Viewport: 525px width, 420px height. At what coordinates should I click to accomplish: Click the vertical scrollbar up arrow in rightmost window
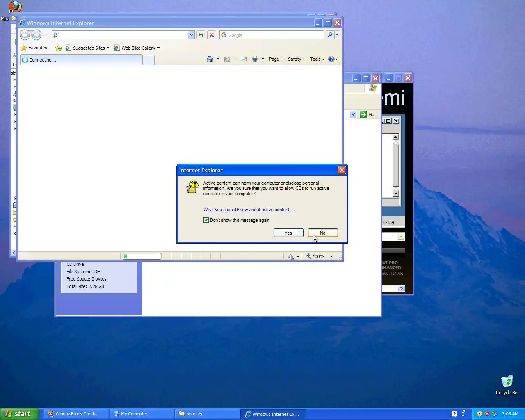(x=396, y=137)
